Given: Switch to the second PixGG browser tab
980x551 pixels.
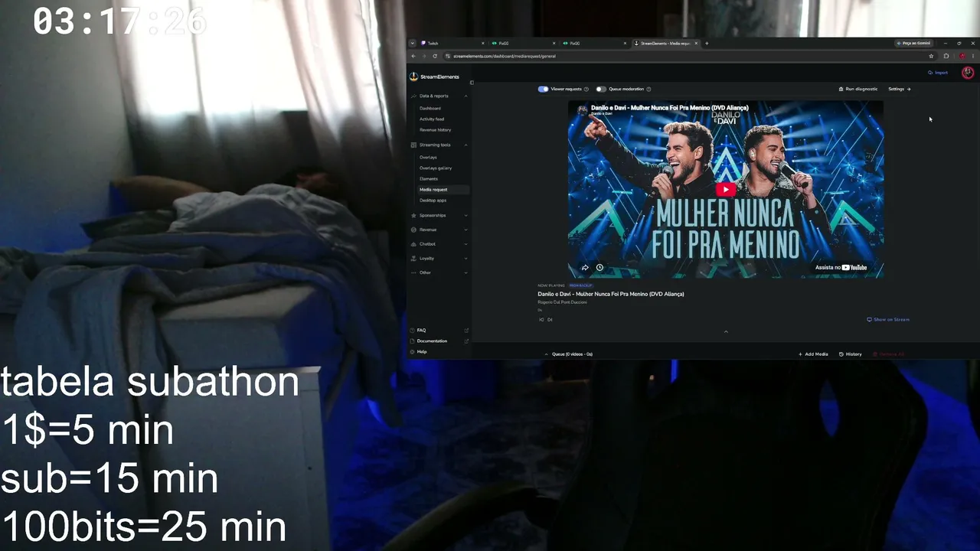Looking at the screenshot, I should tap(593, 44).
